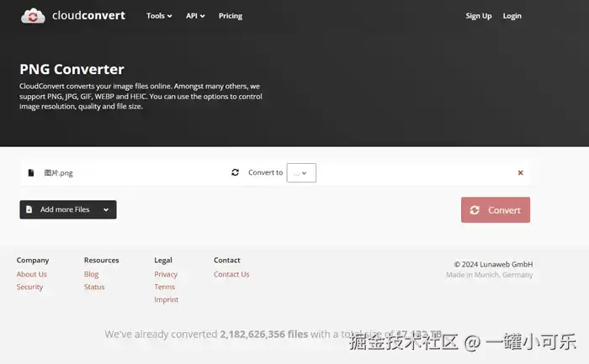Open the Status link under Resources
Screen dimensions: 589x364
click(x=94, y=287)
